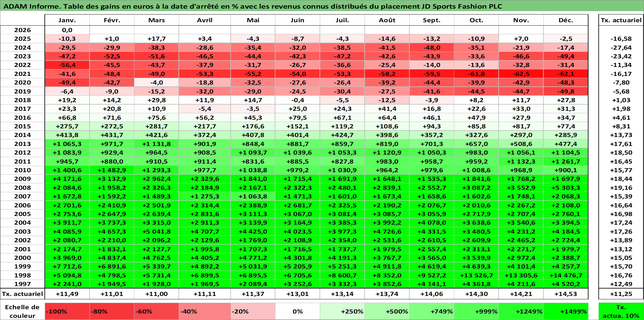Select the 0,0 cell for January 2026

(67, 30)
